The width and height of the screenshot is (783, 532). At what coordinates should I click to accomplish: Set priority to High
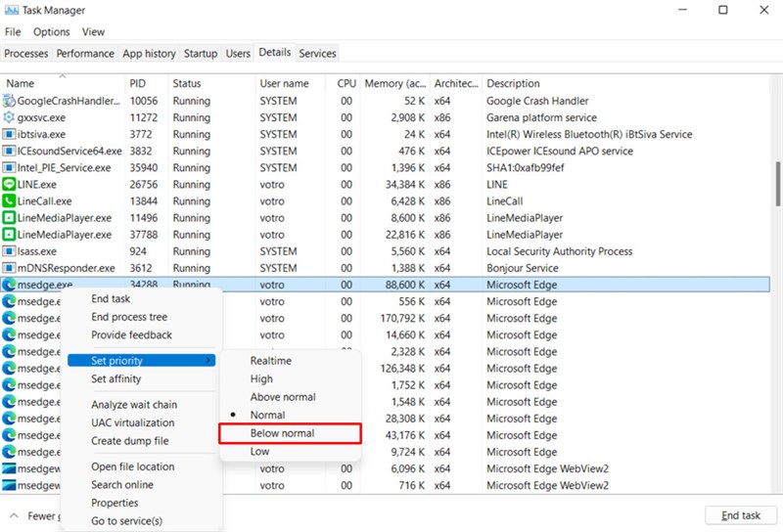[261, 378]
